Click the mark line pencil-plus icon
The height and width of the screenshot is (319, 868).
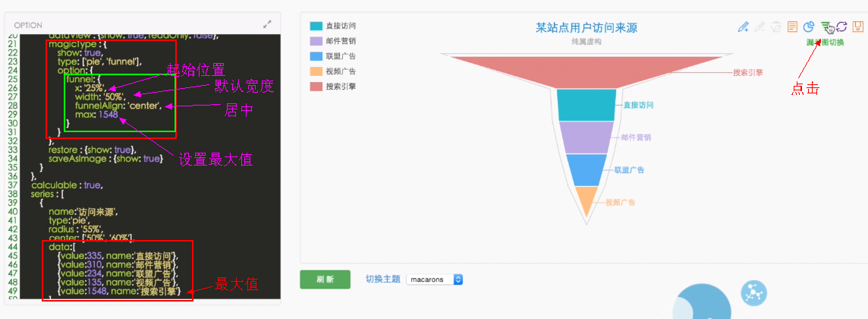744,27
